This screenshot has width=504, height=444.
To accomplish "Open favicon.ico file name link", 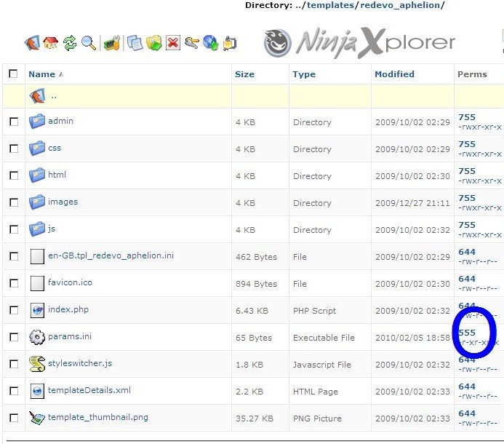I will coord(70,282).
